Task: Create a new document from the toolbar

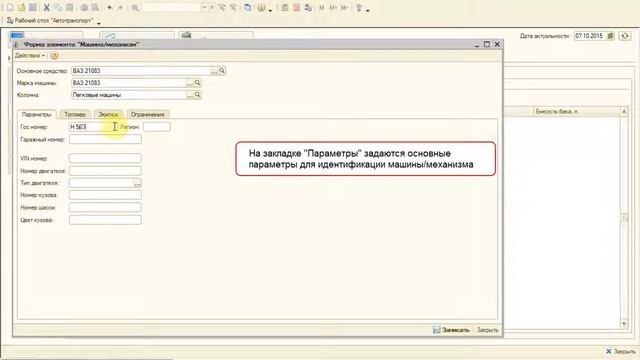Action: tap(10, 8)
